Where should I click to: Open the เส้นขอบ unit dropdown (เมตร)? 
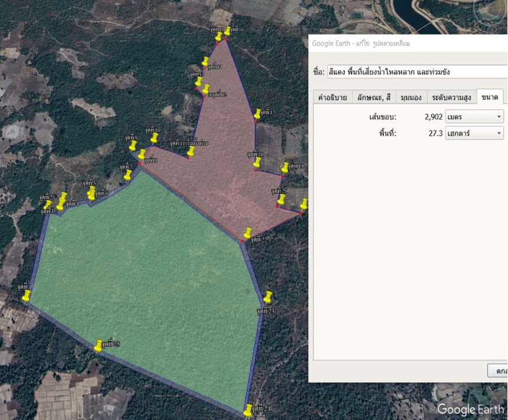pos(475,117)
